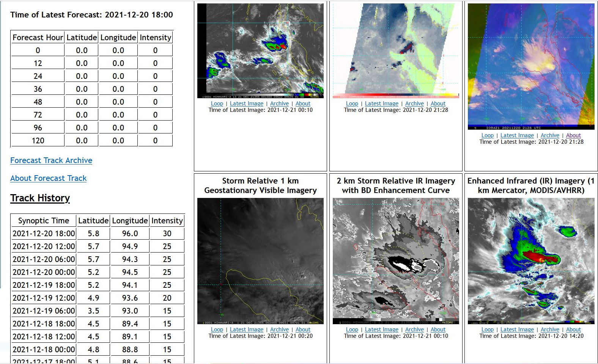Select the Forecast Hour 96 cell
The width and height of the screenshot is (598, 364).
coord(38,128)
